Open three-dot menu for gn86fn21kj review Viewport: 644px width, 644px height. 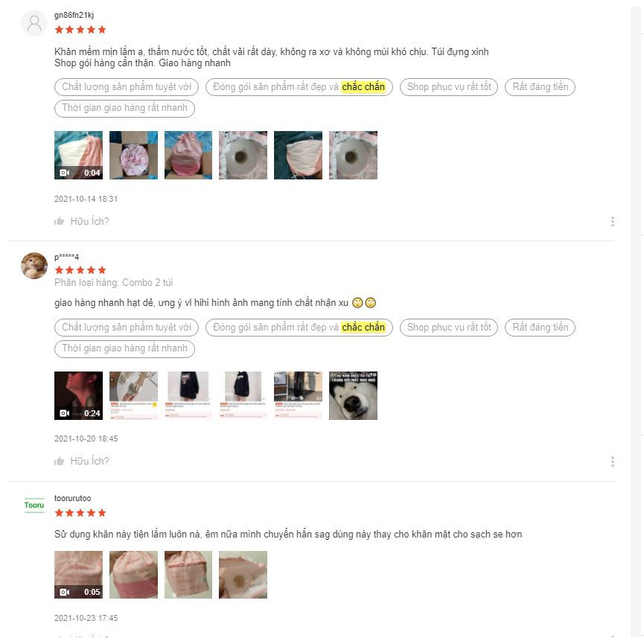click(x=613, y=221)
